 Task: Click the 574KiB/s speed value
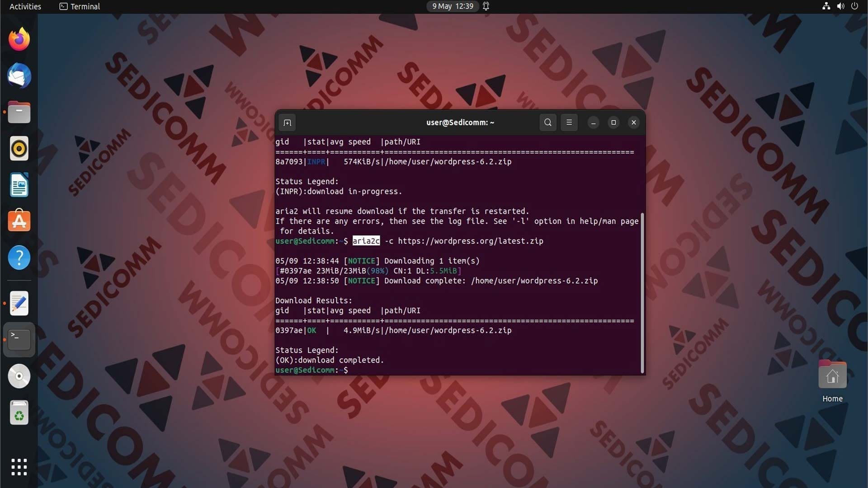pyautogui.click(x=362, y=161)
